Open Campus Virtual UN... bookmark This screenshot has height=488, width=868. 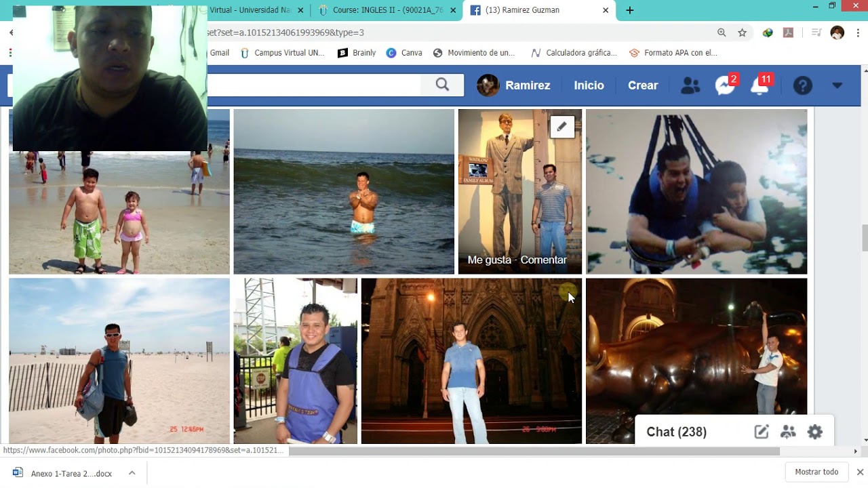pos(282,52)
